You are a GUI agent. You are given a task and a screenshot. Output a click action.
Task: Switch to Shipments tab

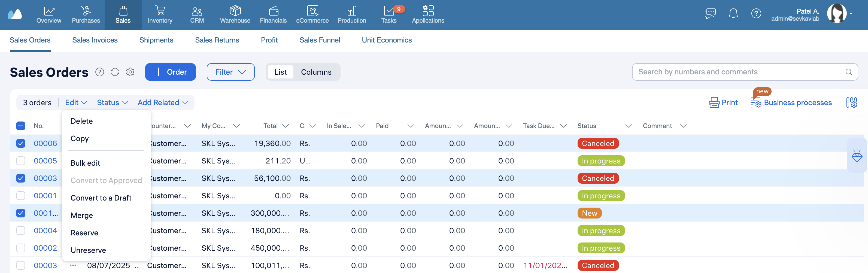pyautogui.click(x=156, y=40)
